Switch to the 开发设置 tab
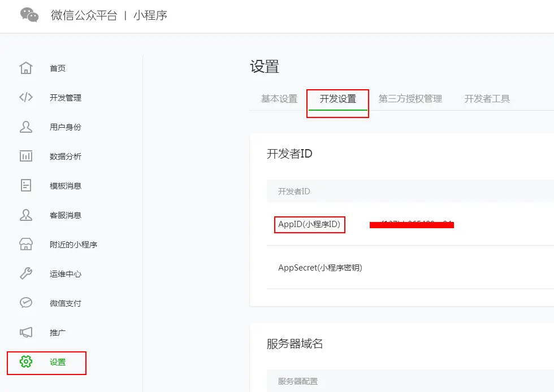The image size is (554, 392). 338,98
